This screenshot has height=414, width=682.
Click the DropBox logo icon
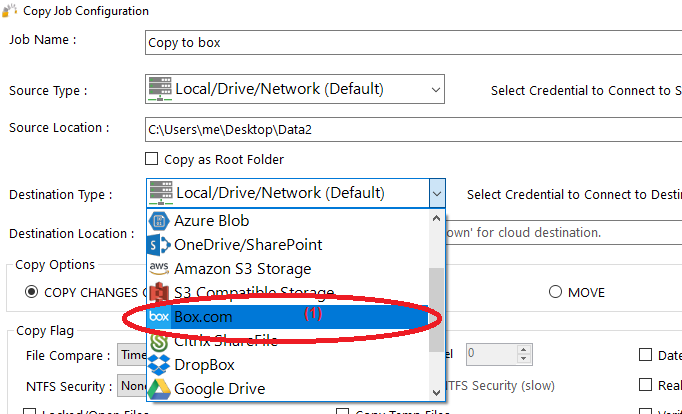159,365
